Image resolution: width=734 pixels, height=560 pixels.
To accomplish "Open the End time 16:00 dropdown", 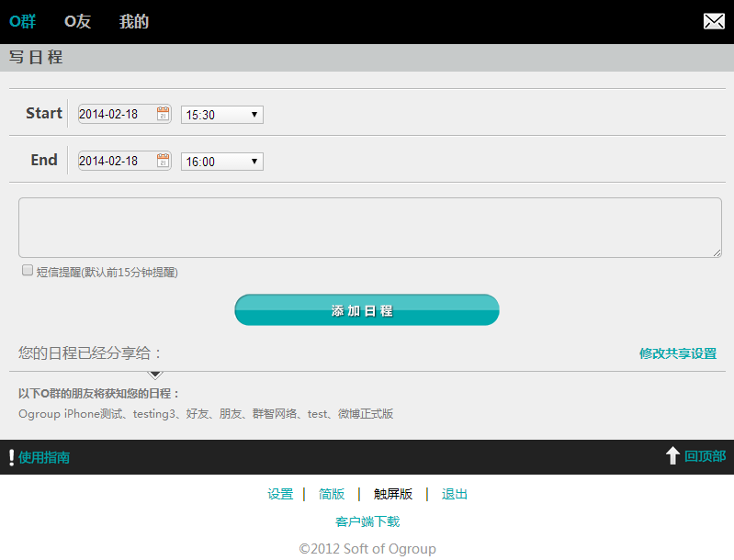I will [222, 162].
